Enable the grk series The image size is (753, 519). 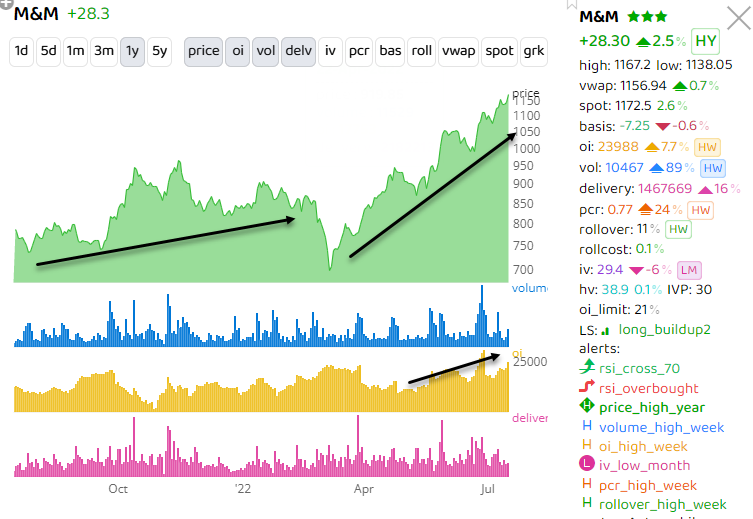pyautogui.click(x=534, y=51)
